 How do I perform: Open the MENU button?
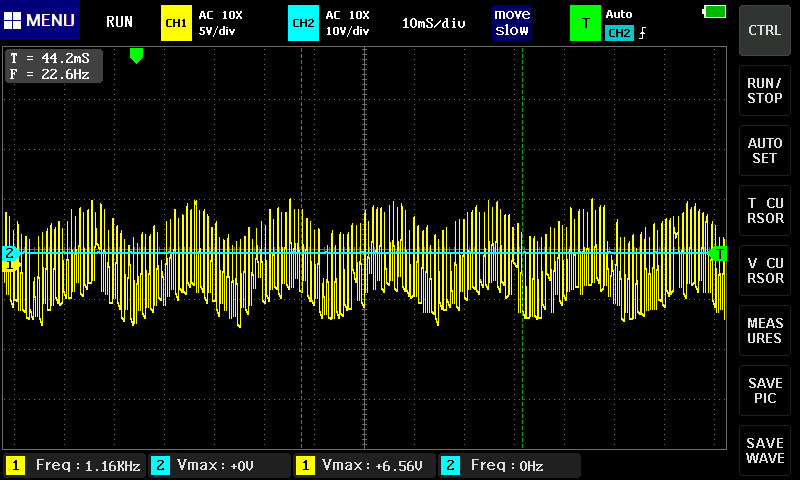coord(40,21)
